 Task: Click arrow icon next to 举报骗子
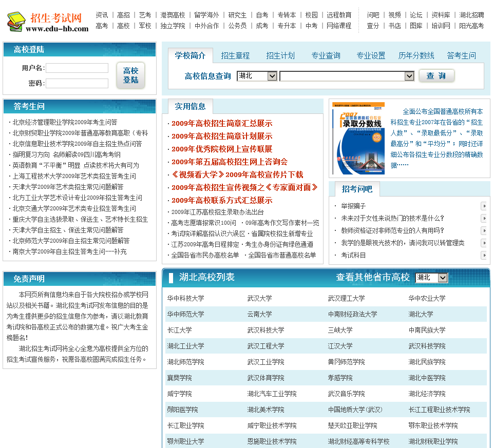tap(484, 206)
